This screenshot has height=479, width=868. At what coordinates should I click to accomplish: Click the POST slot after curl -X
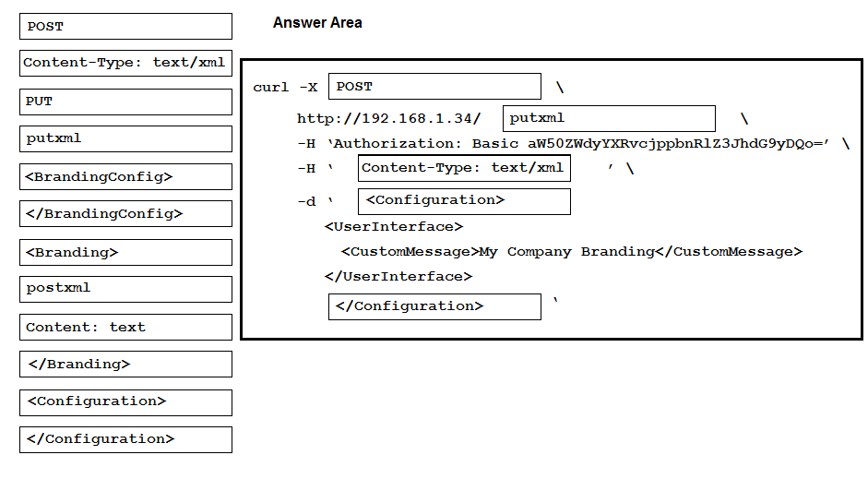[434, 87]
